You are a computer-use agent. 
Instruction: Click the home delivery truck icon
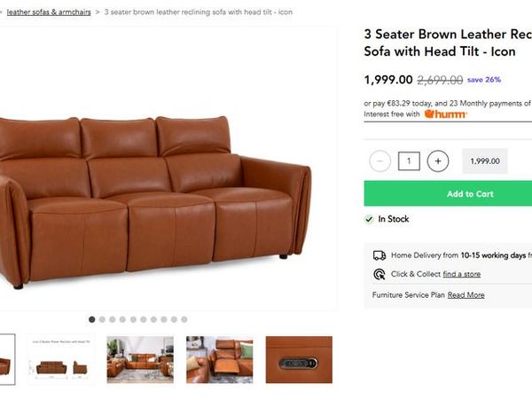(x=379, y=255)
